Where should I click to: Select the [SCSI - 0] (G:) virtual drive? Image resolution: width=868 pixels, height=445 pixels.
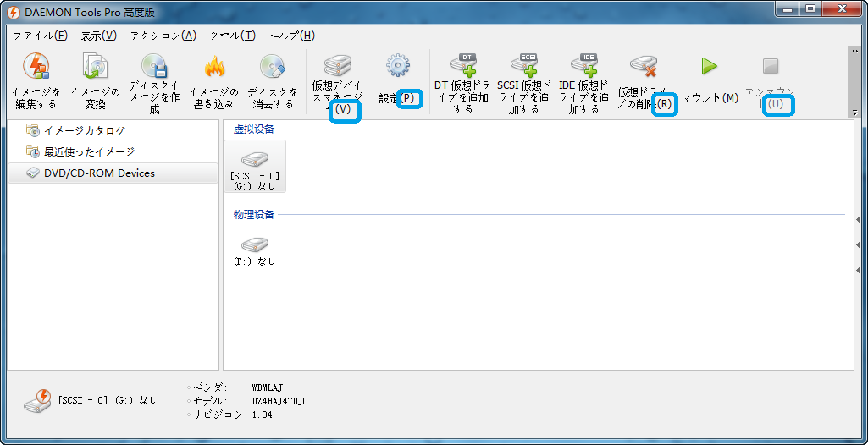255,167
